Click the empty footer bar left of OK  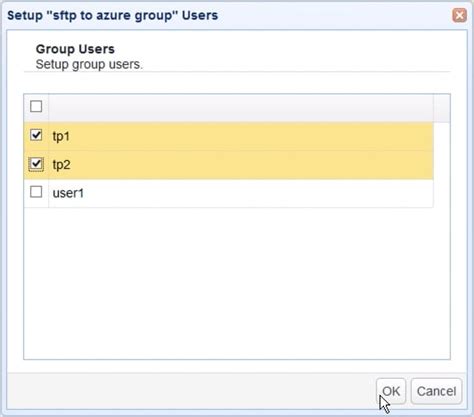coord(190,391)
